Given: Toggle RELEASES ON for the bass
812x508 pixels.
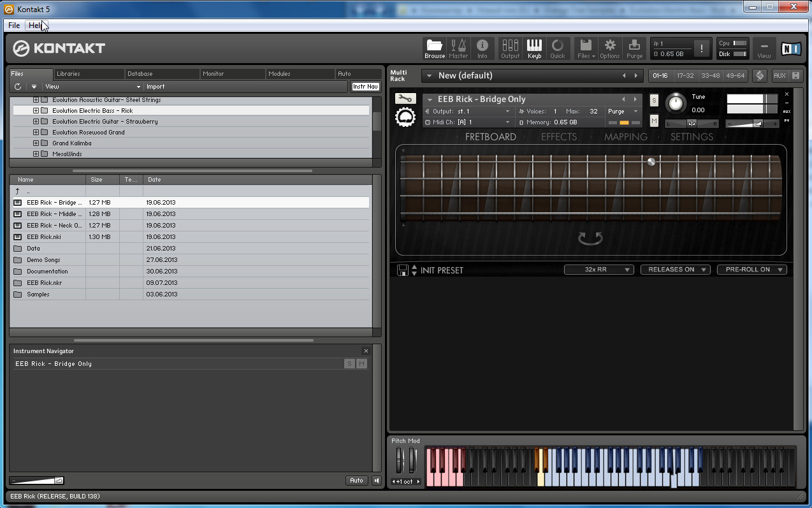Looking at the screenshot, I should click(675, 269).
